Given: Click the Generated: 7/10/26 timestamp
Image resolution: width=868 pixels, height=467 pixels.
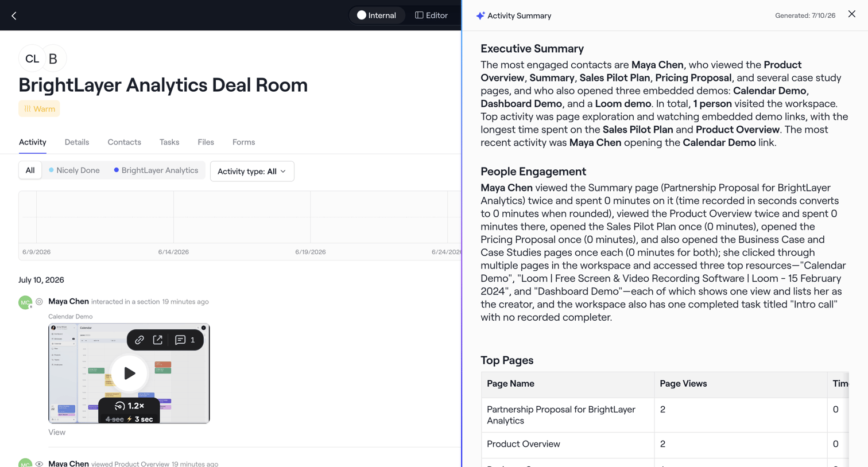Looking at the screenshot, I should [805, 15].
